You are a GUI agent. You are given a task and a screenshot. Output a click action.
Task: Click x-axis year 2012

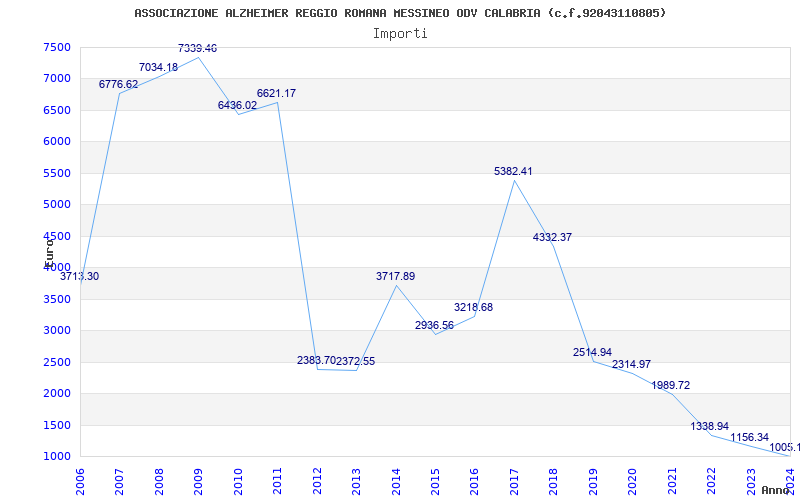tap(317, 482)
